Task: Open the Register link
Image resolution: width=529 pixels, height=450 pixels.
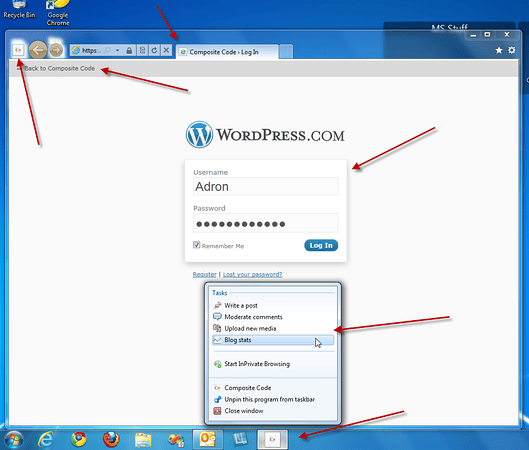Action: pos(204,274)
